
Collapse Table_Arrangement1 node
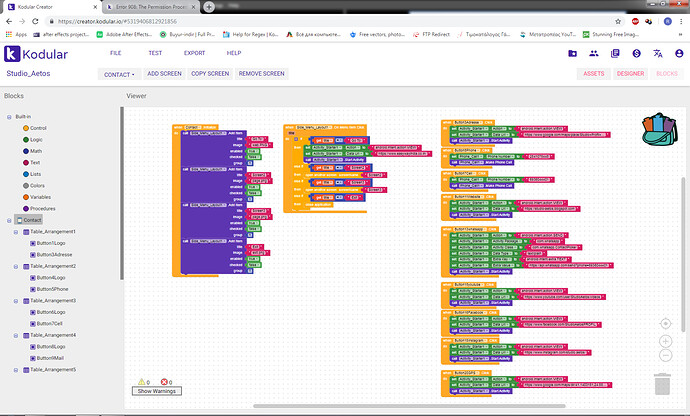pyautogui.click(x=16, y=232)
